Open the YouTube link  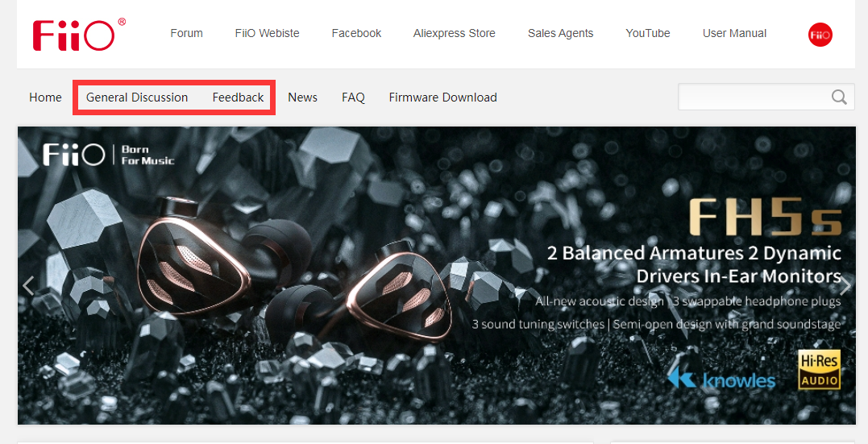[648, 33]
